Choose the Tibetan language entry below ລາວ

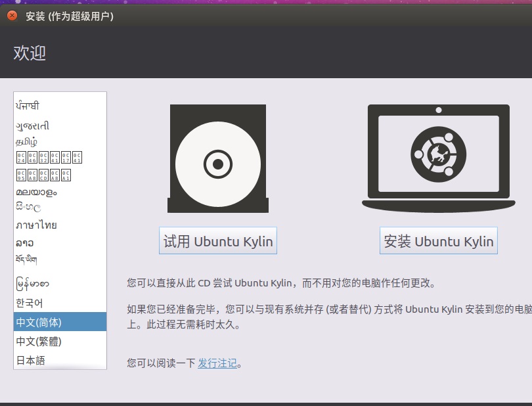coord(27,260)
